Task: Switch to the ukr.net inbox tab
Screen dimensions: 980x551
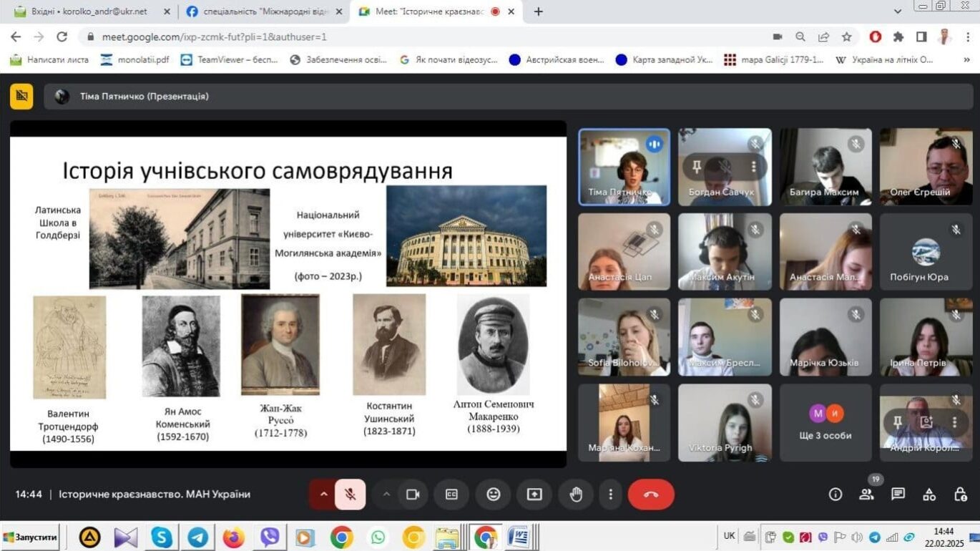Action: point(89,11)
